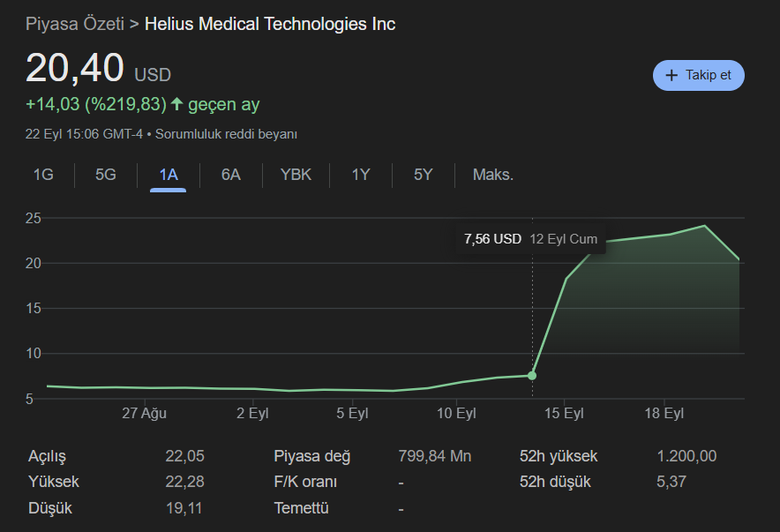Show the 1Y chart range

(x=361, y=175)
